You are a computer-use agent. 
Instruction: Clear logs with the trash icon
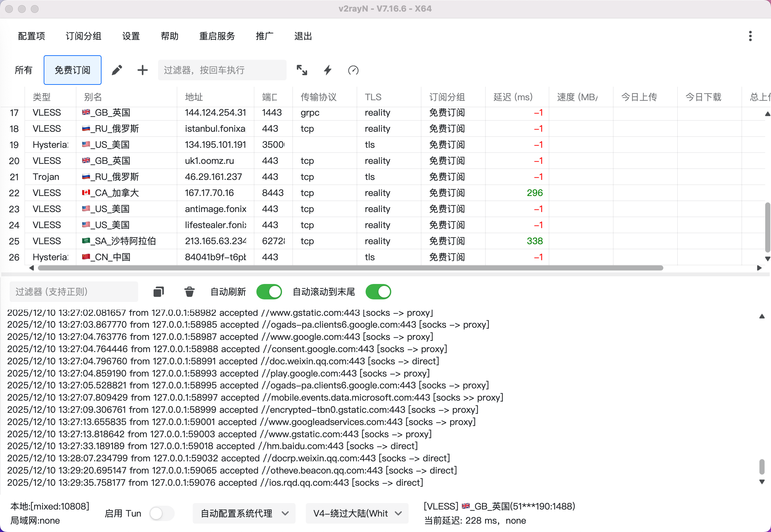pyautogui.click(x=189, y=292)
